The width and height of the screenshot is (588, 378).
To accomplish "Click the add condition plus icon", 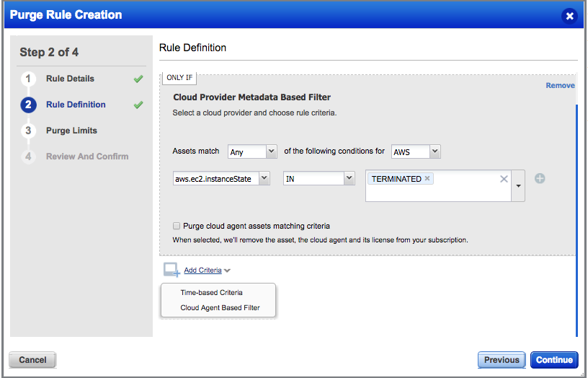I will pos(540,179).
